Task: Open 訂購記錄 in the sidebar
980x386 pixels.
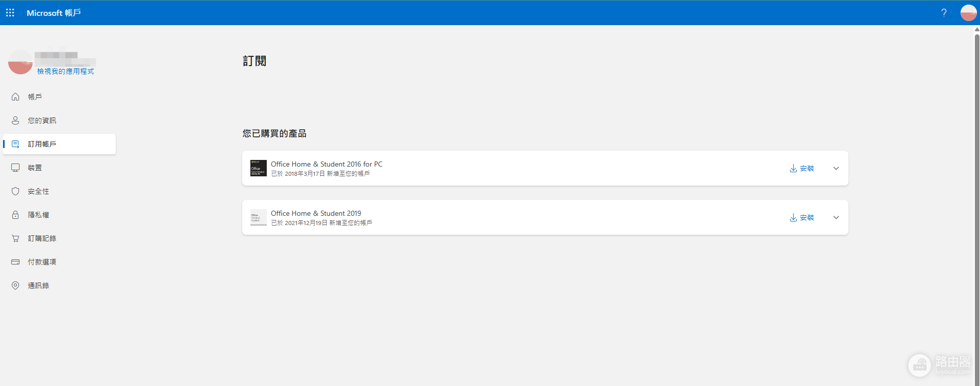Action: click(59, 238)
